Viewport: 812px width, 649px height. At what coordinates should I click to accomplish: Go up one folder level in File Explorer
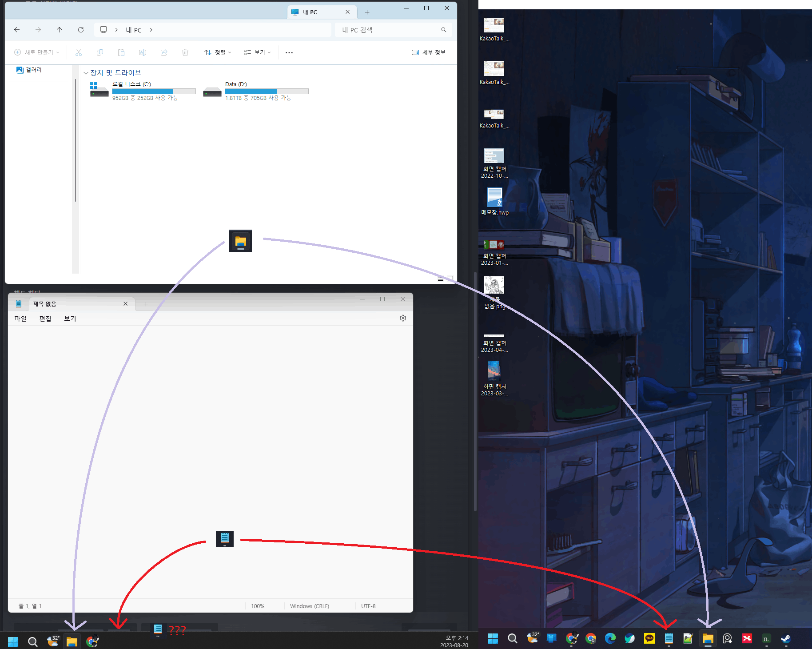coord(60,30)
